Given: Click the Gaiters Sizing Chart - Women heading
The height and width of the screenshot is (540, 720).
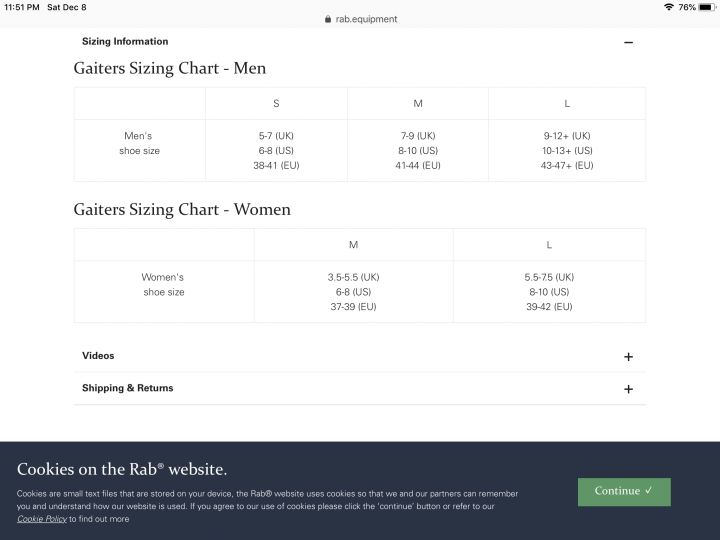Looking at the screenshot, I should click(x=182, y=209).
